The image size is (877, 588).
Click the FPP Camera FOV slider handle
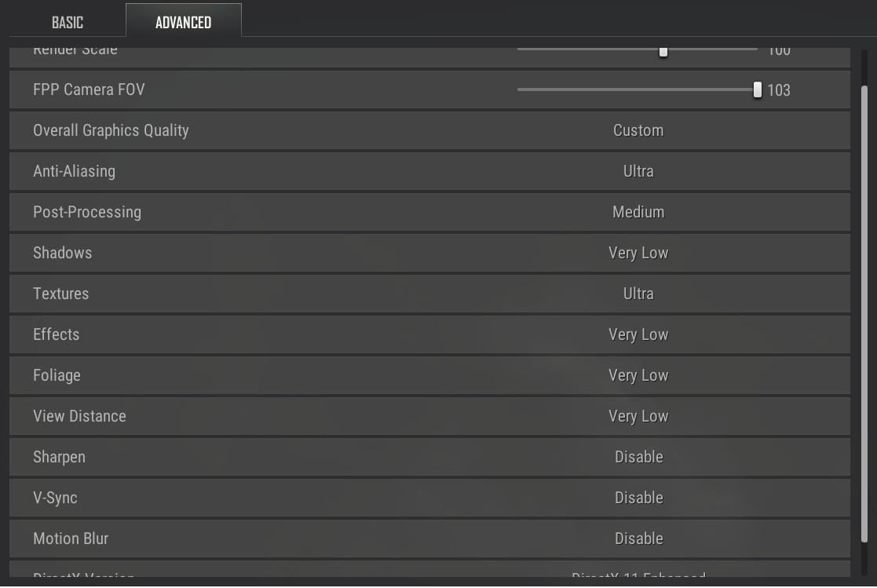click(758, 89)
